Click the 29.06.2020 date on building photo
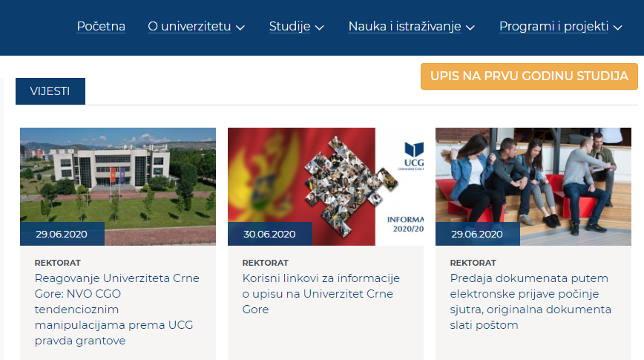Screen dimensions: 644x360 point(62,234)
